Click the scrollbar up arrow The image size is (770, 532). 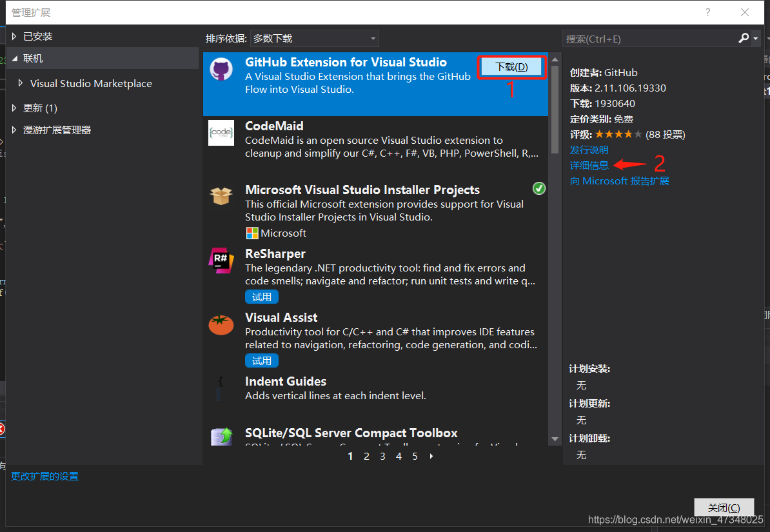pos(555,59)
